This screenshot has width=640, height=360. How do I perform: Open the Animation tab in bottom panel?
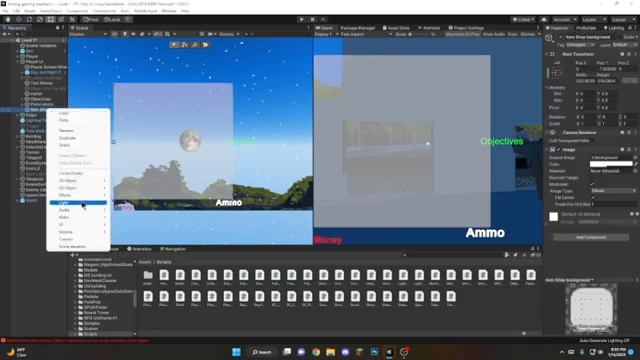(x=139, y=249)
